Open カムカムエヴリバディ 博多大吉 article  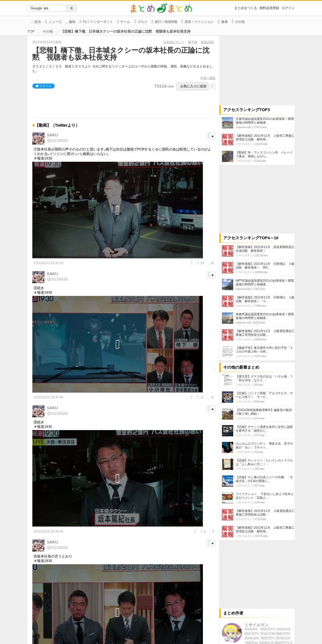[264, 446]
